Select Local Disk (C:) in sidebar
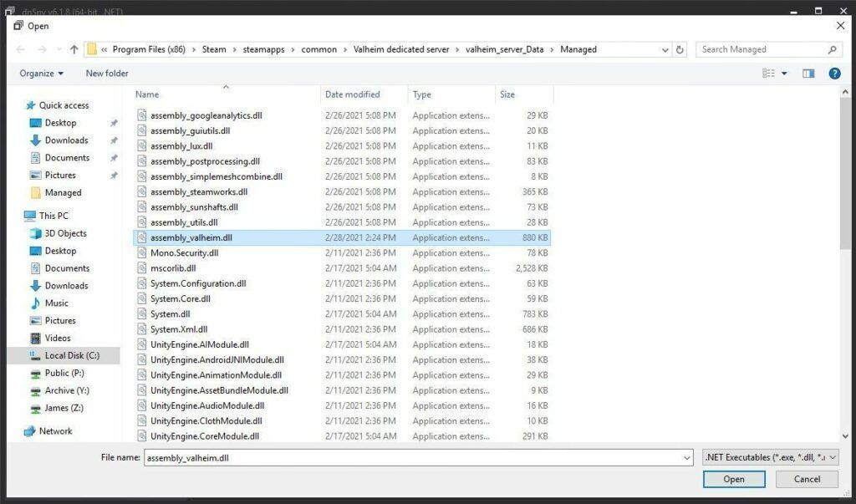856x504 pixels. [x=72, y=355]
